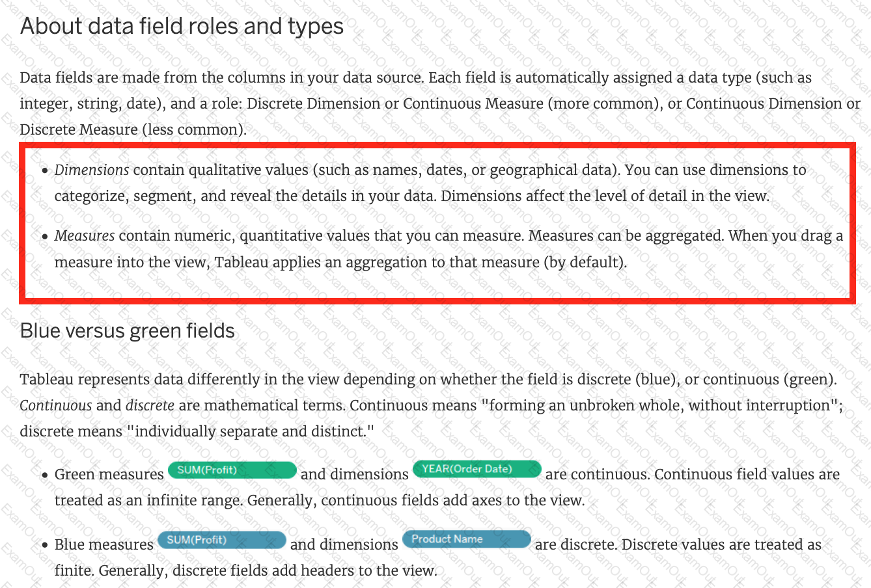Click the italic word 'Dimensions'

click(x=92, y=170)
